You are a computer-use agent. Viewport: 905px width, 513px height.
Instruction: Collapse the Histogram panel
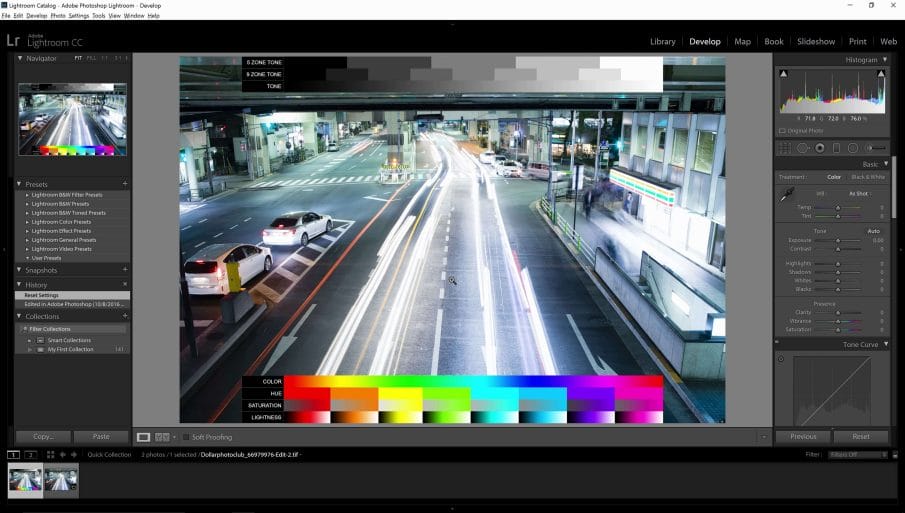click(x=884, y=60)
